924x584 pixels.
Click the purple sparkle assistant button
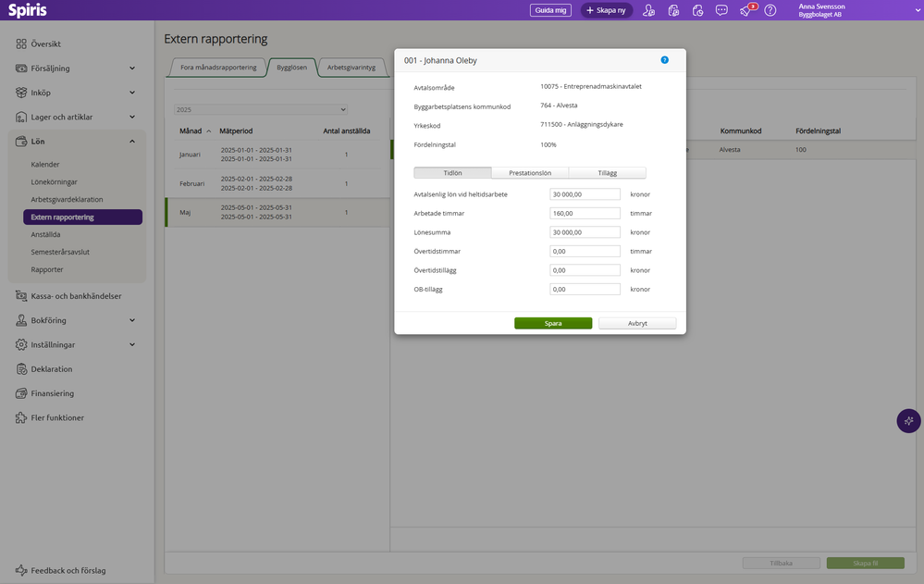908,421
